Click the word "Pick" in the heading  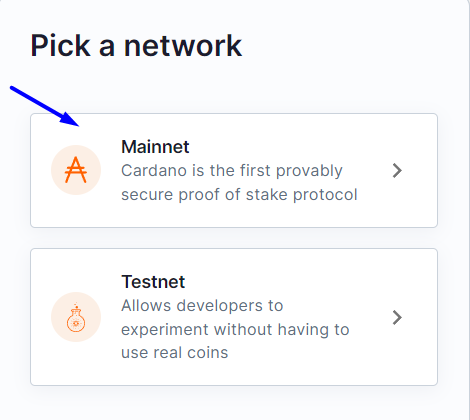tap(60, 46)
